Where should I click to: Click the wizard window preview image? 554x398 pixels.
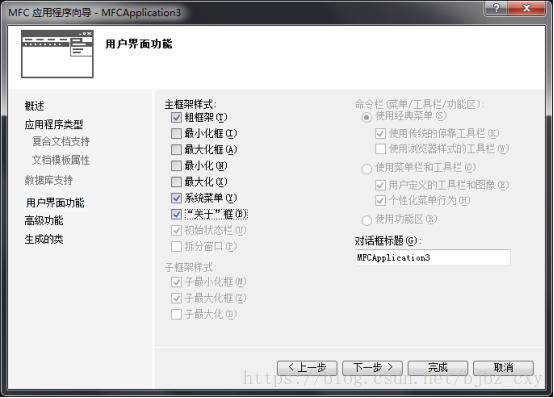point(57,54)
